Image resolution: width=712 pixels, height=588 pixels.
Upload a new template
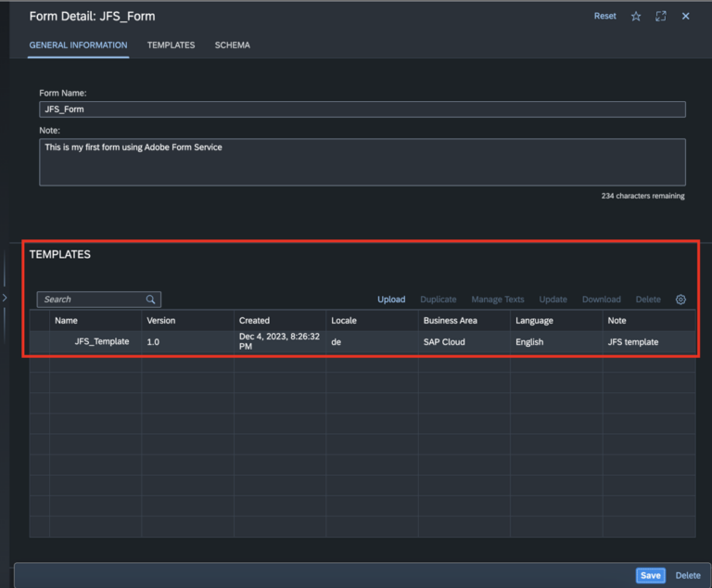click(390, 300)
